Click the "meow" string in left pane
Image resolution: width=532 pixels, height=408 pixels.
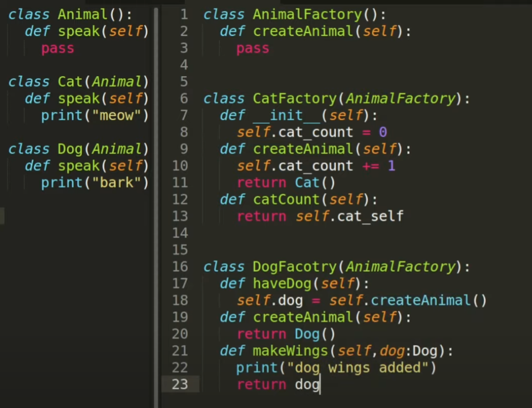point(116,116)
